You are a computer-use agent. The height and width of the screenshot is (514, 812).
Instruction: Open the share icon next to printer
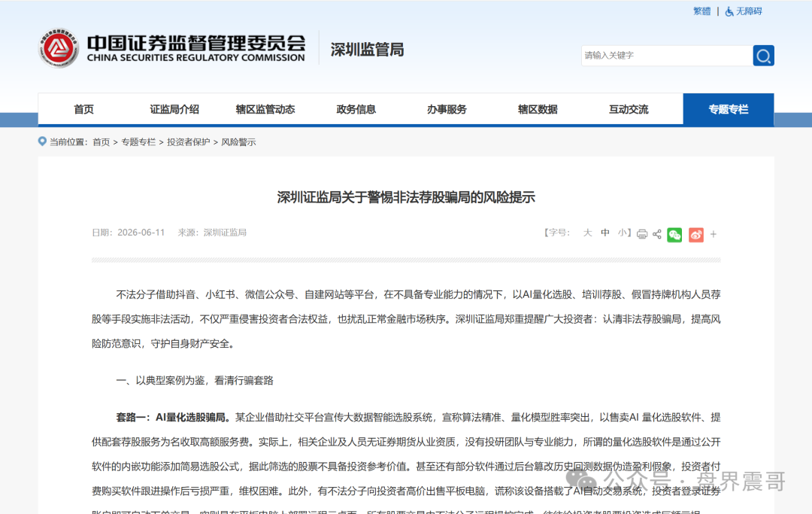(x=657, y=234)
